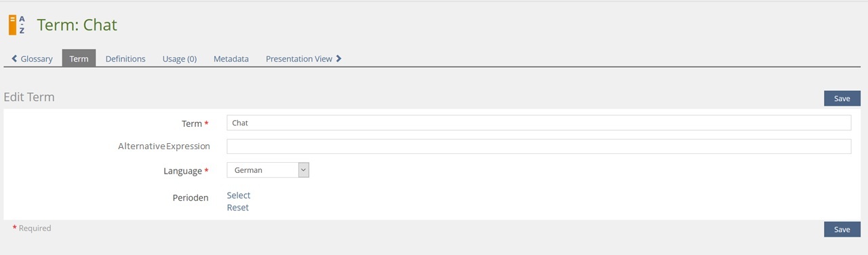Open the Definitions tab
The image size is (868, 255).
(125, 59)
